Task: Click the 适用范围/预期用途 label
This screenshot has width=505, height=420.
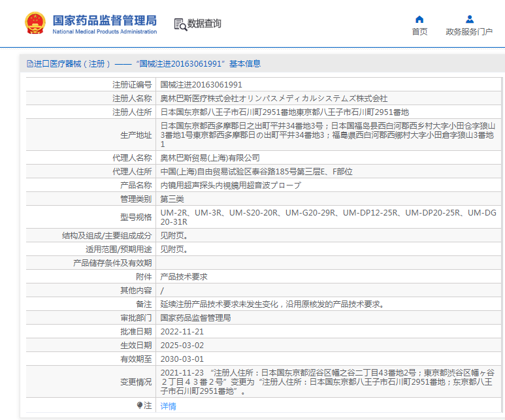Action: (x=118, y=250)
